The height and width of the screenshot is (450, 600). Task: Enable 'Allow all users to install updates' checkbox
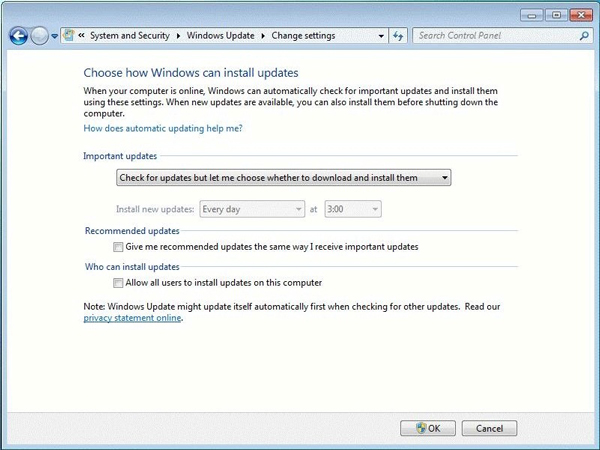pos(118,283)
